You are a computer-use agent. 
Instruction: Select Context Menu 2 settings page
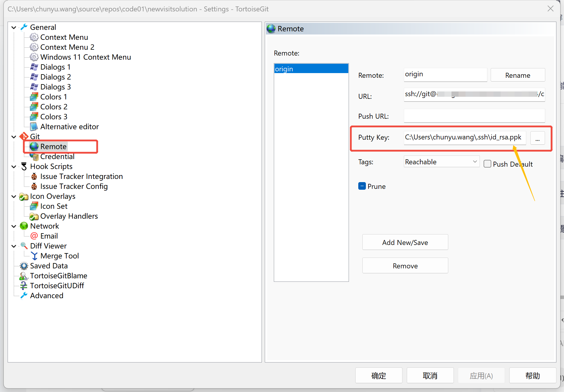coord(67,47)
